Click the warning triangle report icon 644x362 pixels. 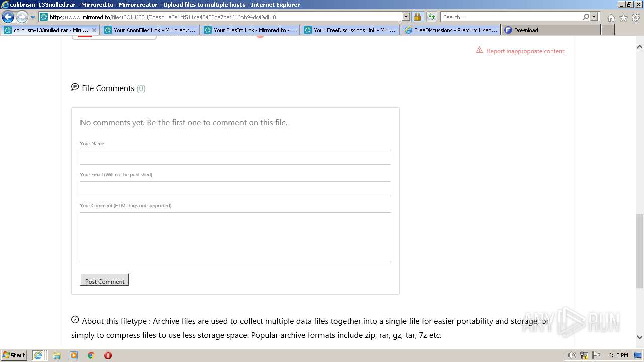pyautogui.click(x=479, y=50)
